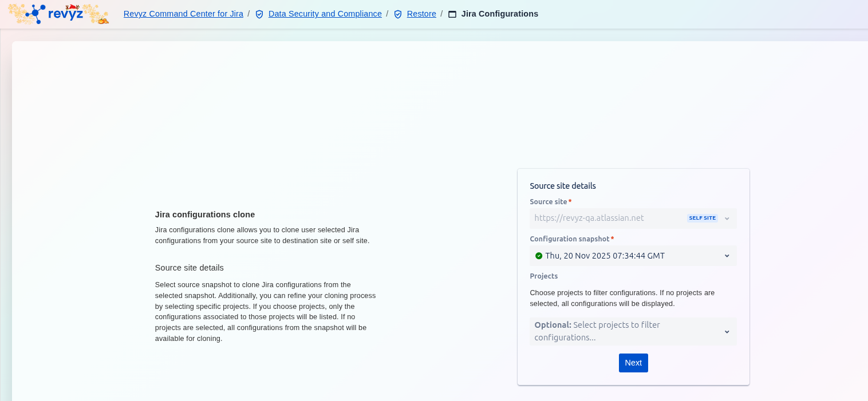Select the Jira Configurations breadcrumb title

(499, 14)
